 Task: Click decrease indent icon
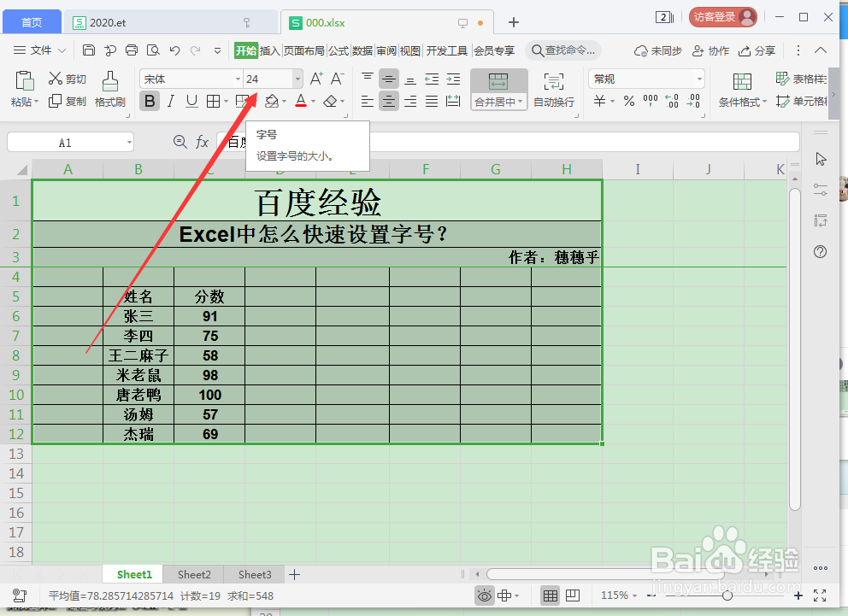click(x=432, y=79)
